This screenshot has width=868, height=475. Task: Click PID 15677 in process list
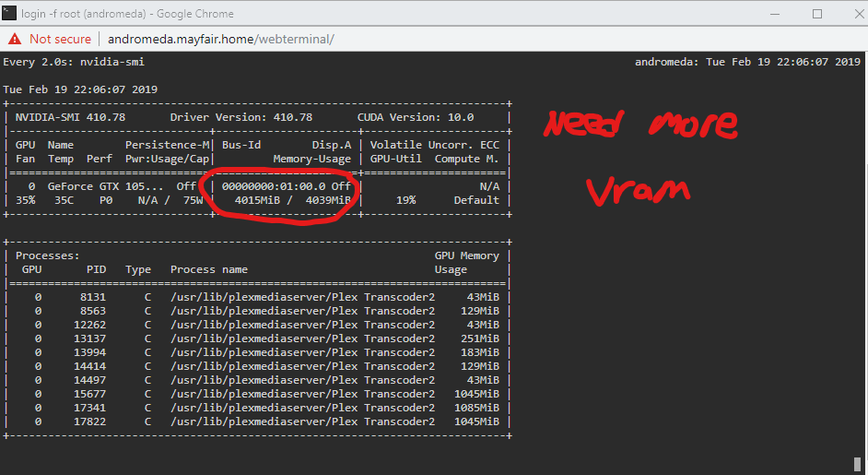point(89,394)
